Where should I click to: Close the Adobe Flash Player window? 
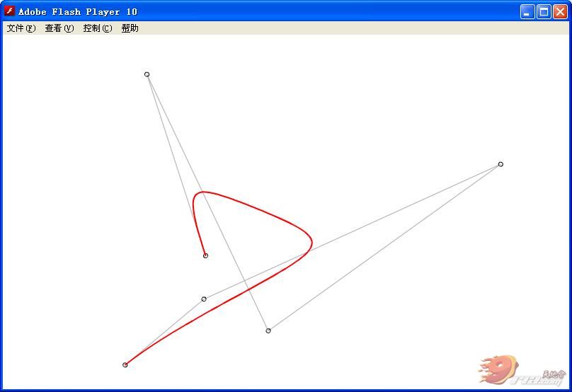tap(560, 11)
